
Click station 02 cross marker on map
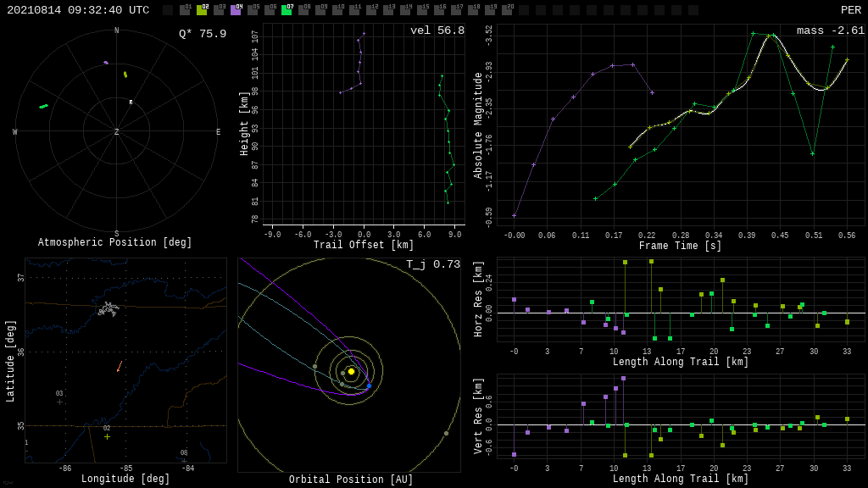coord(107,436)
